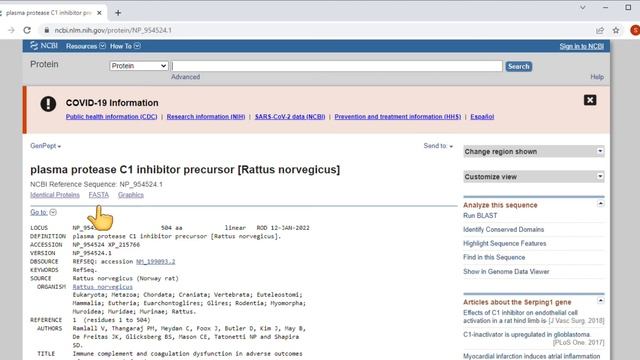Click Find in this Sequence
The height and width of the screenshot is (360, 640).
(x=494, y=257)
